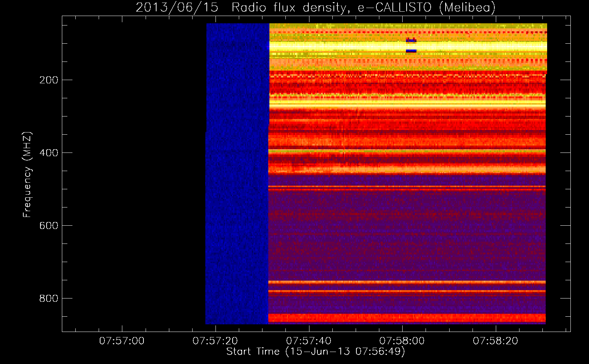Click the 'Start Time (15-Jun-13 07:56:49)' x-axis label
Image resolution: width=589 pixels, height=364 pixels.
click(x=316, y=352)
